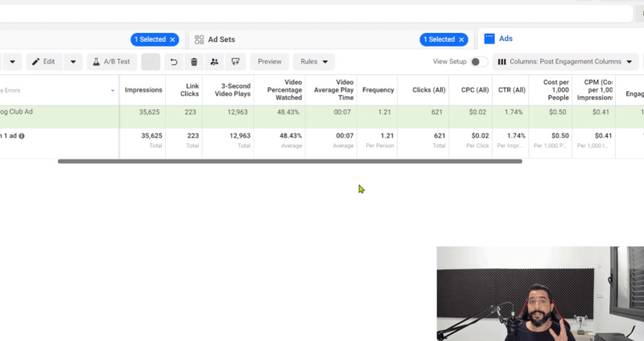Click 48.43% value in the ad row

point(288,112)
